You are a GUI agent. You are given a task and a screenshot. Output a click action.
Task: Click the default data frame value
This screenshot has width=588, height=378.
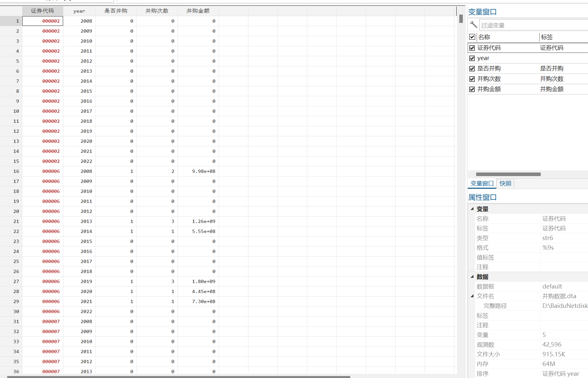(x=552, y=287)
